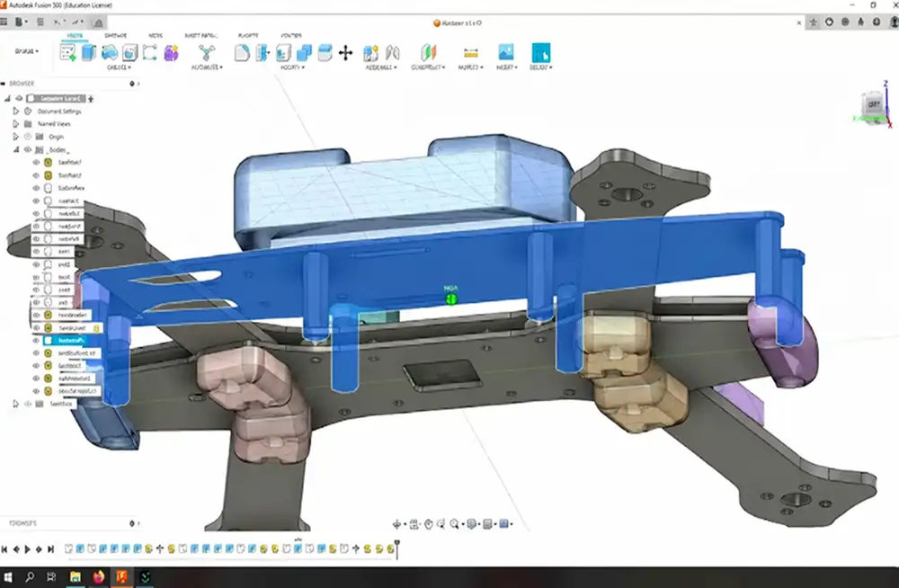
Task: Hide the highlighted selected body in browser
Action: 36,340
